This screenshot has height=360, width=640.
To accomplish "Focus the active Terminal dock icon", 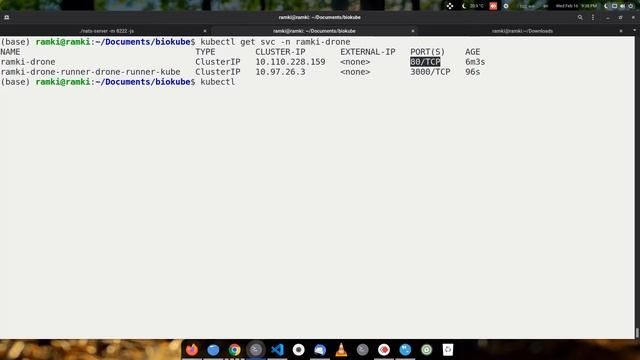I will 256,350.
